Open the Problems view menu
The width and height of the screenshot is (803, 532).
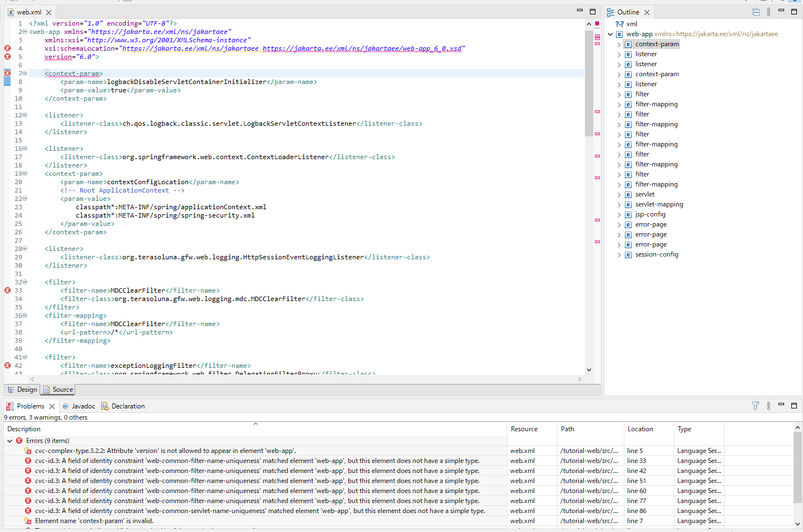coord(768,406)
